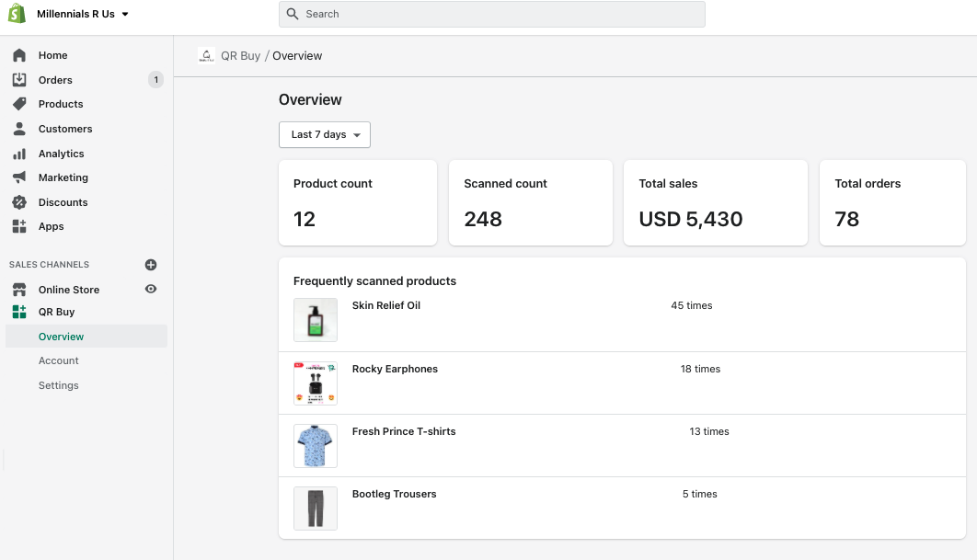
Task: Focus the Search input field
Action: (492, 14)
